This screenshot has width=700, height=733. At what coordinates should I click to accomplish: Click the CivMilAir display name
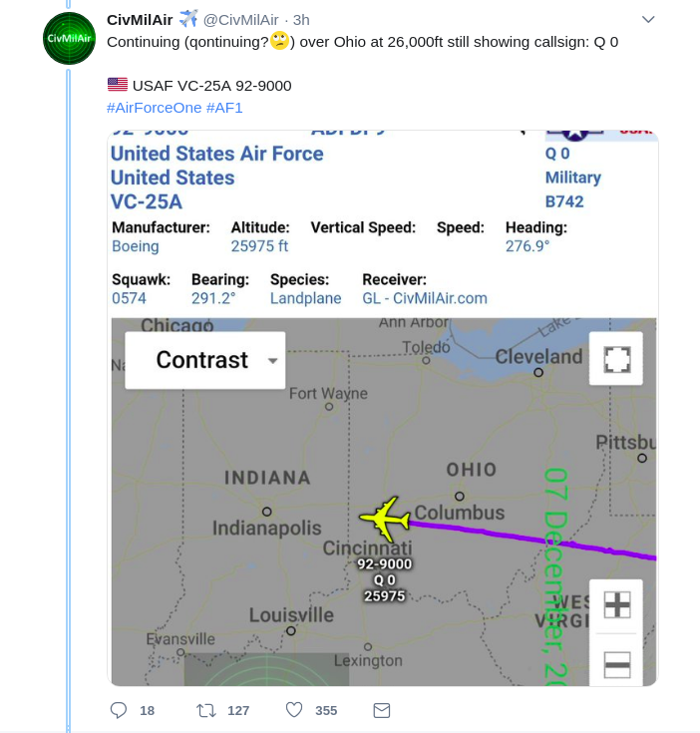pyautogui.click(x=140, y=20)
